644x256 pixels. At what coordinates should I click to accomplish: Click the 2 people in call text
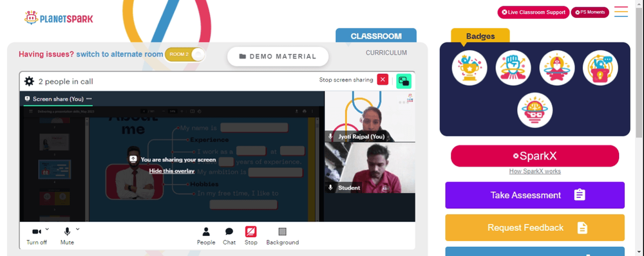(x=66, y=82)
